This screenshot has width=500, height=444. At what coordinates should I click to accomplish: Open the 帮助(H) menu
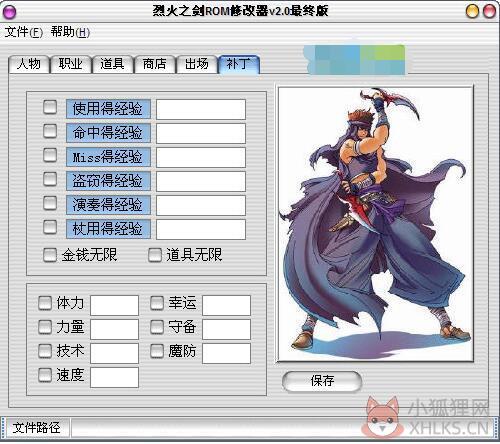coord(70,32)
